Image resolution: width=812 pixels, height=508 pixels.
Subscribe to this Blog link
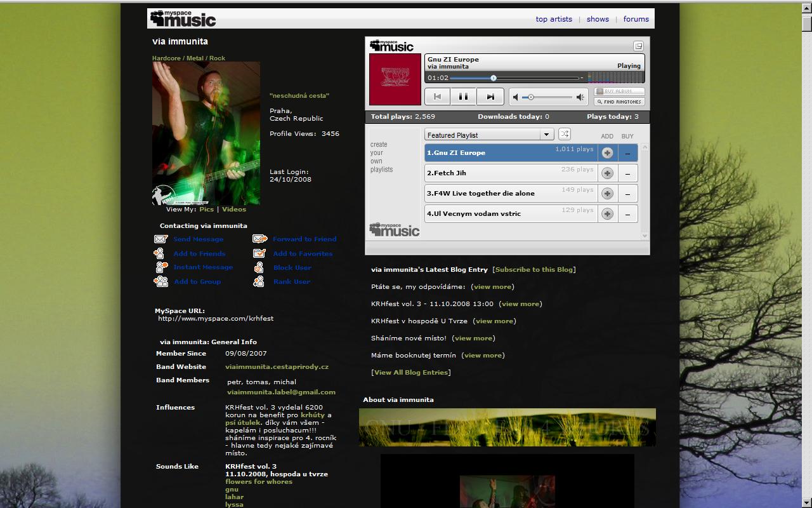pos(534,269)
